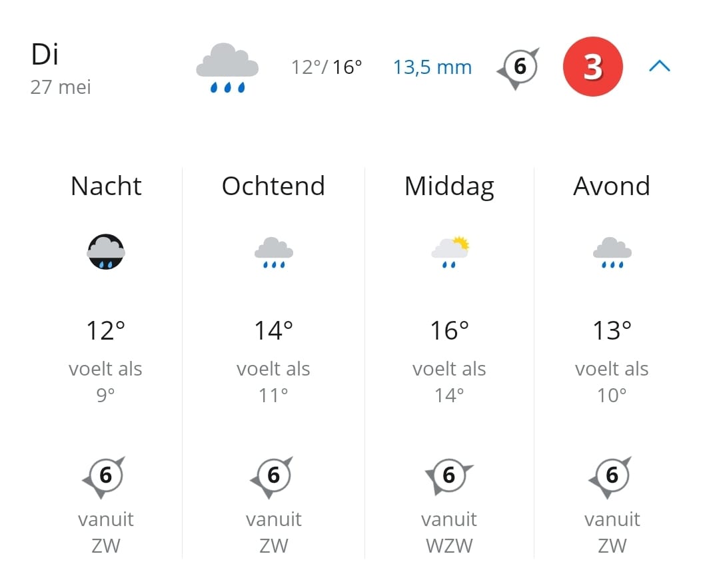Viewport: 719px width, 588px height.
Task: Click Ochtend feels like 11° text
Action: pyautogui.click(x=273, y=382)
